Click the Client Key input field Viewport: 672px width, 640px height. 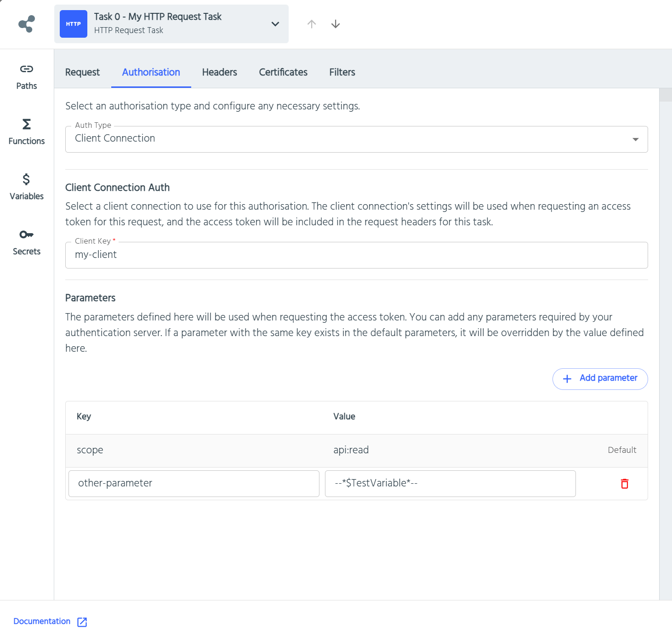[x=357, y=255]
